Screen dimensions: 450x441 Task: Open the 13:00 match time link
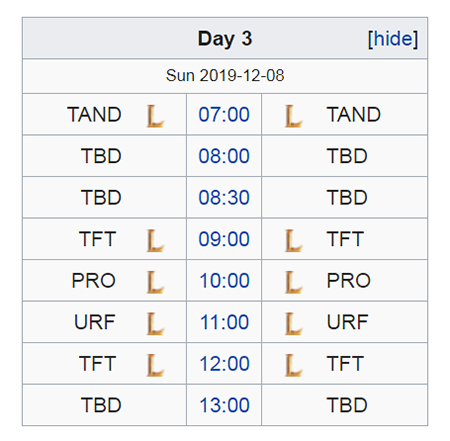click(x=224, y=405)
